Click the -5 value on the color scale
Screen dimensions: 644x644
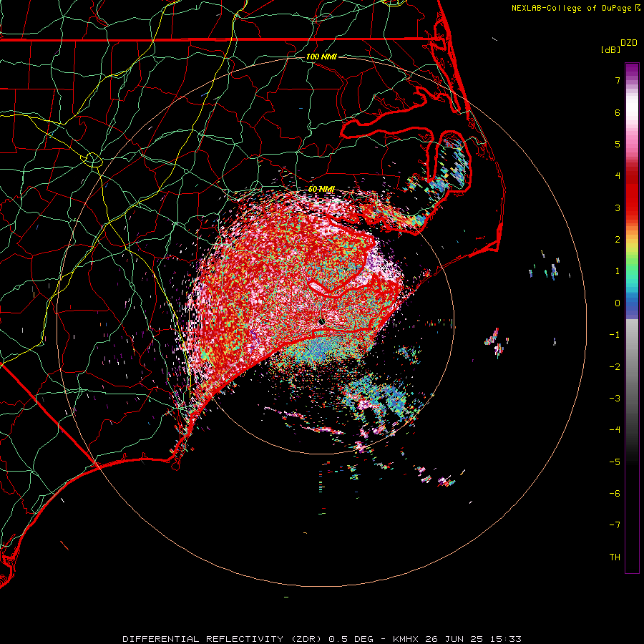tap(615, 462)
